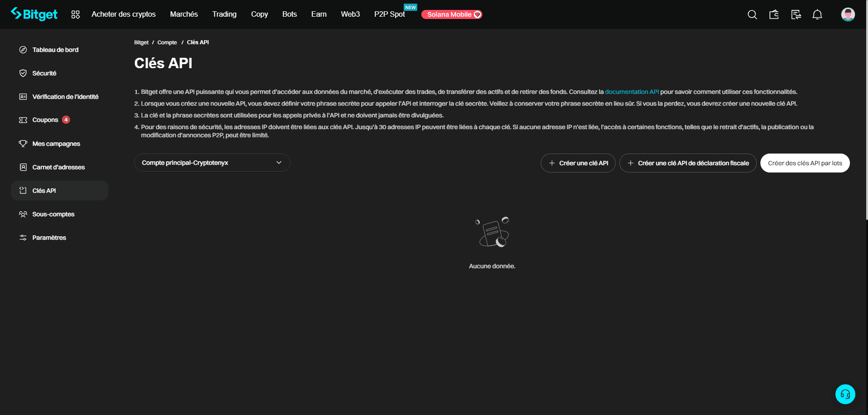Image resolution: width=868 pixels, height=415 pixels.
Task: Create a tax declaration API key
Action: tap(688, 163)
